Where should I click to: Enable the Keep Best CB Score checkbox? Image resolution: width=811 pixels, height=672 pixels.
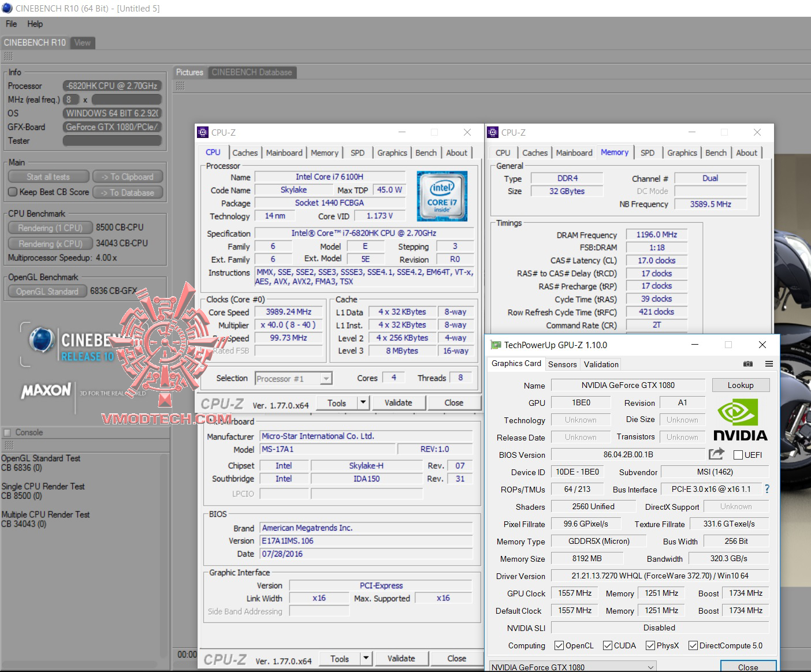click(13, 192)
